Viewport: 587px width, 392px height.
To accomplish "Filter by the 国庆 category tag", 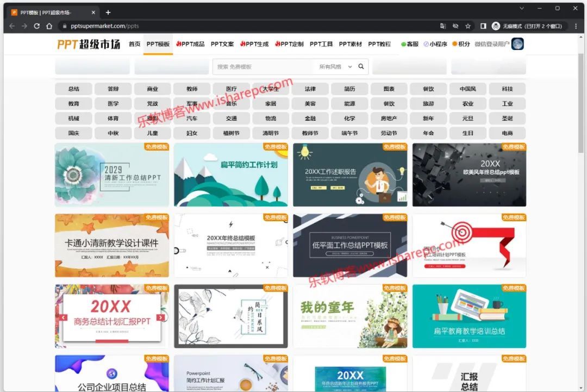I will 74,133.
